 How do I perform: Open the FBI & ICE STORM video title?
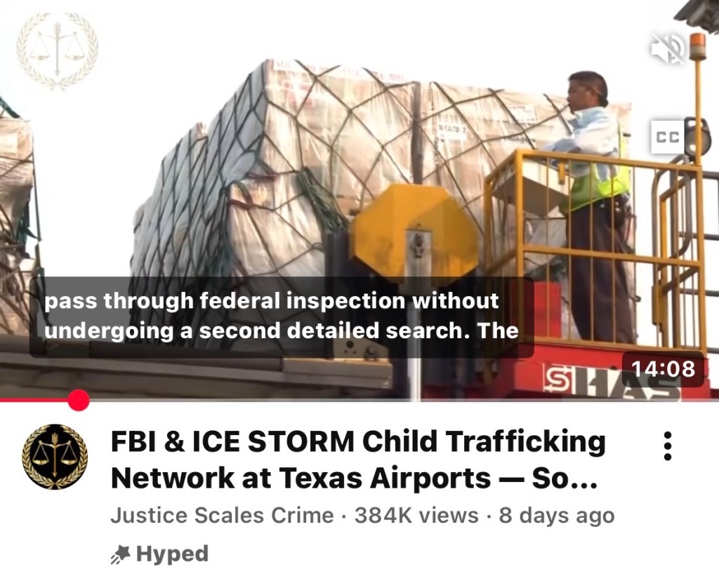click(x=357, y=460)
